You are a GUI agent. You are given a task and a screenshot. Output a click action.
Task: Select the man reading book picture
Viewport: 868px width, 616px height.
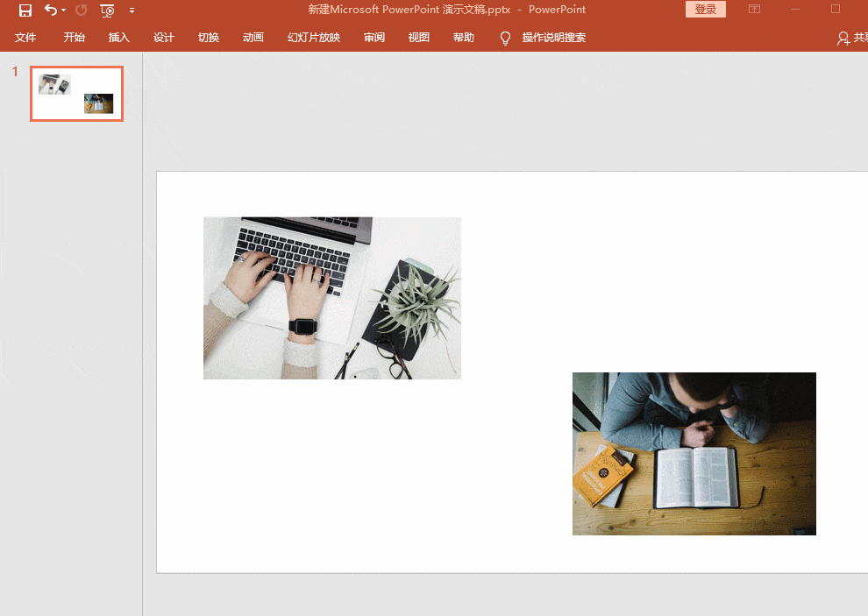pyautogui.click(x=694, y=453)
